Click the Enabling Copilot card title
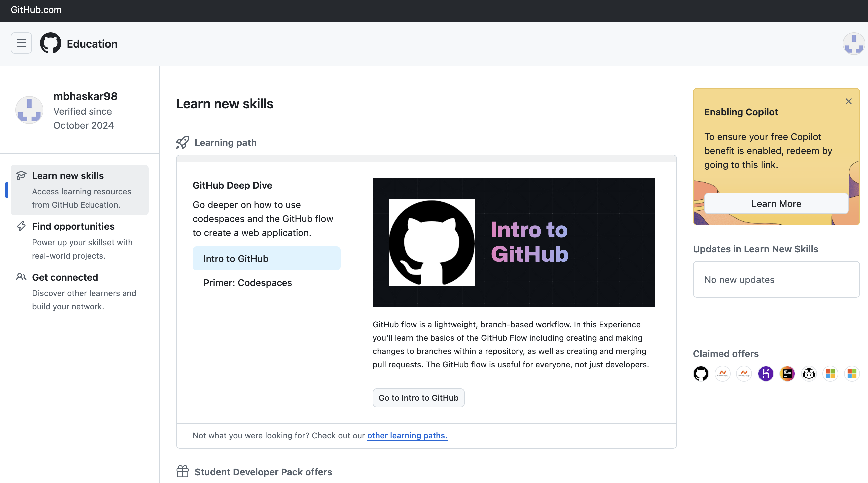Viewport: 868px width, 483px height. point(740,112)
